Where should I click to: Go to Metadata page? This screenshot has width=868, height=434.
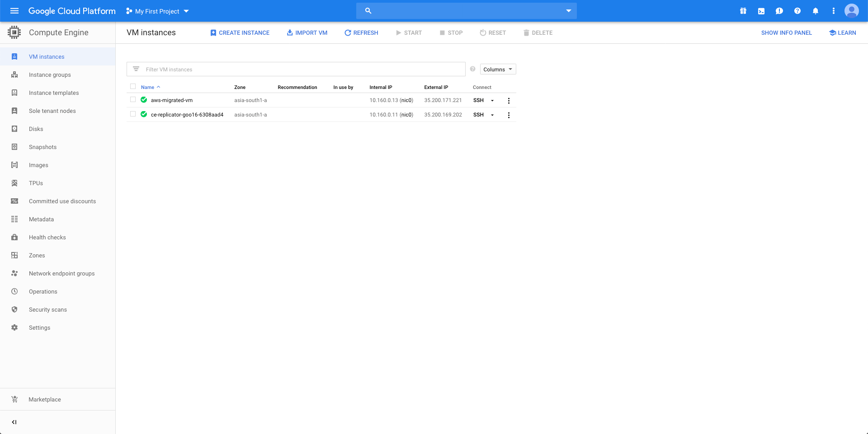click(x=57, y=219)
